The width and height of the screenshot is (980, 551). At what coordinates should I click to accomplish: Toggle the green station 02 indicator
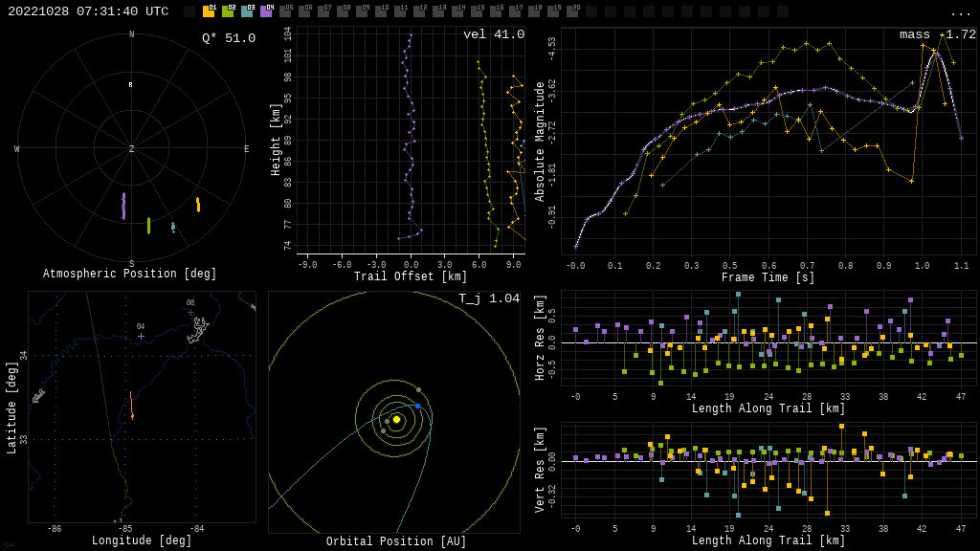tap(228, 11)
